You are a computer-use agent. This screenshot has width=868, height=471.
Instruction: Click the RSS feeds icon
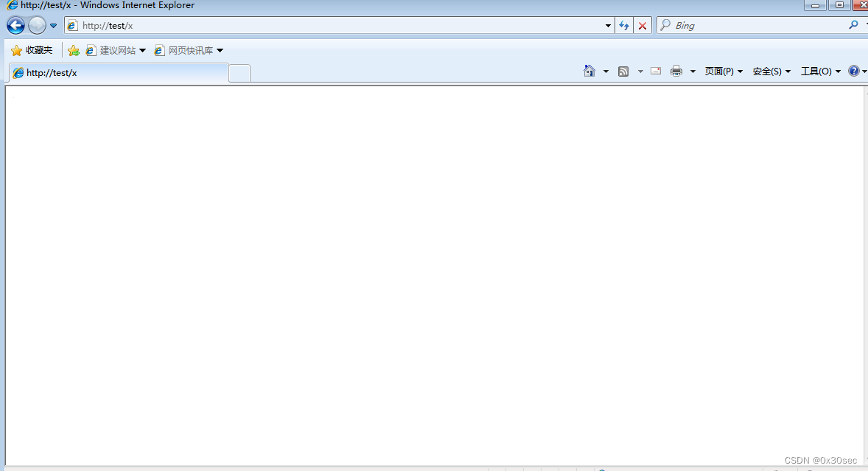(x=623, y=71)
